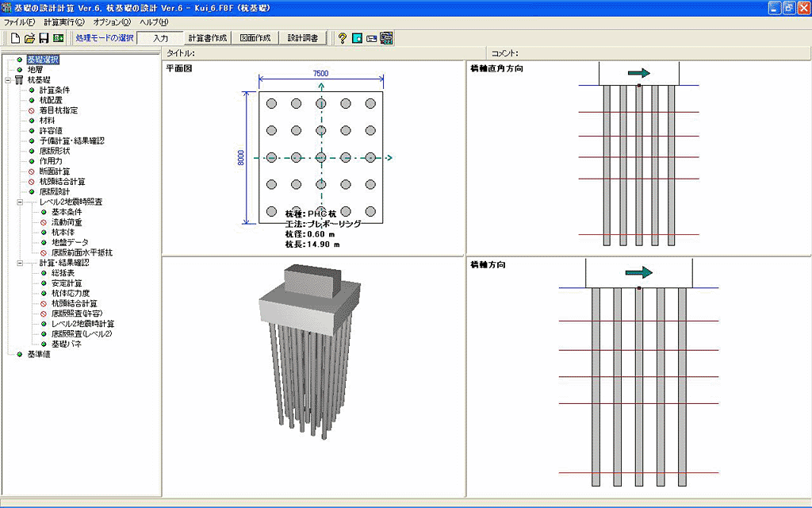Click the yellow question mark help icon

coord(343,38)
